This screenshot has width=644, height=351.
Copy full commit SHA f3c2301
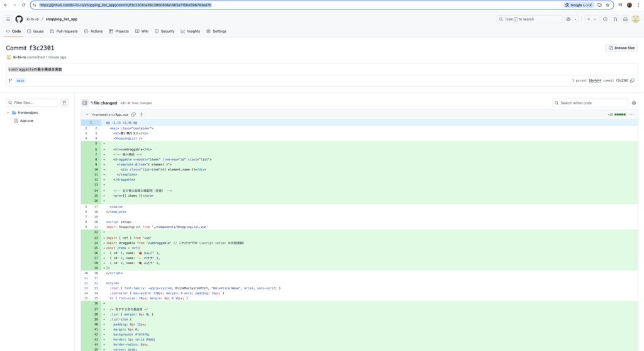[x=632, y=81]
